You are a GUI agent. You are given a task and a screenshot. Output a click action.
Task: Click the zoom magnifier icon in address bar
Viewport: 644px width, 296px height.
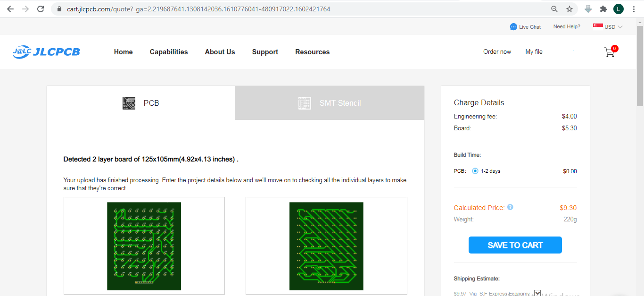click(554, 9)
